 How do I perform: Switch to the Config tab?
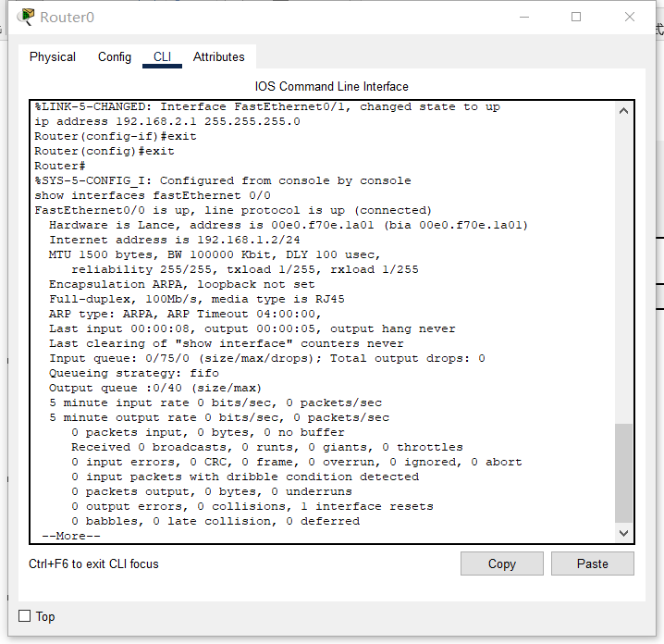(x=115, y=56)
